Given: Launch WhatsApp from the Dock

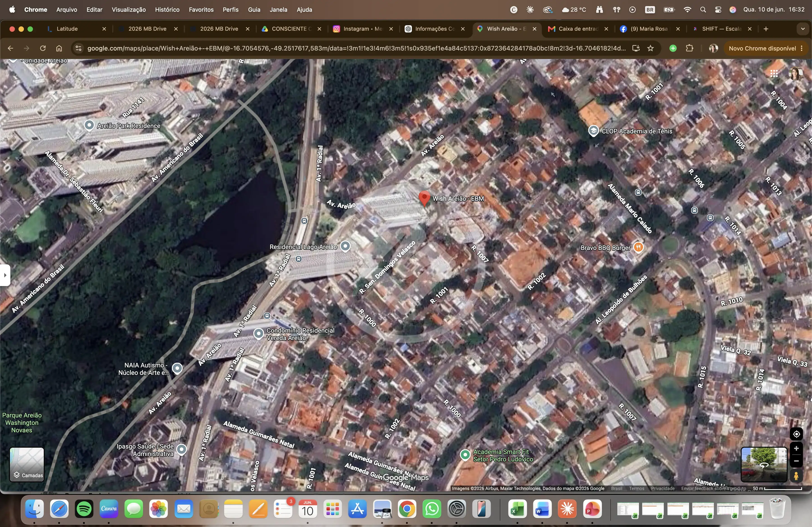Looking at the screenshot, I should click(x=432, y=509).
